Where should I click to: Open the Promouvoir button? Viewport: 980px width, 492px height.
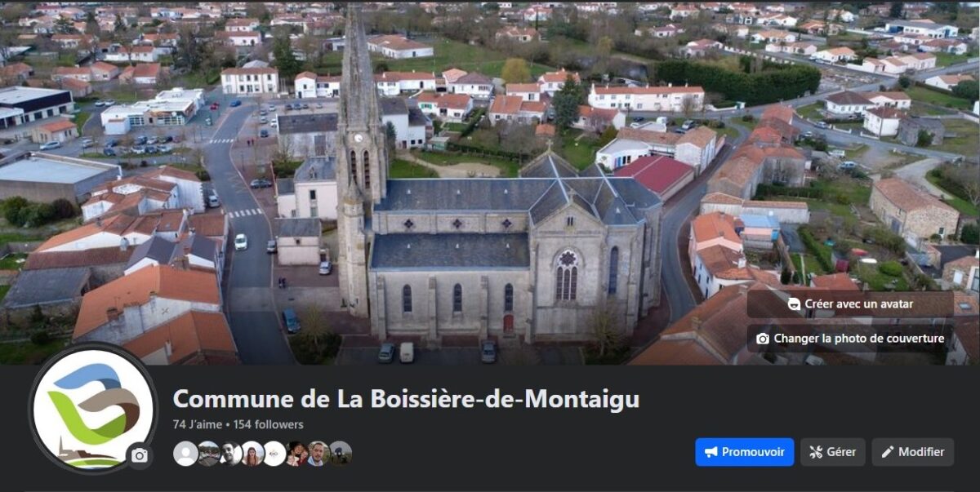pos(745,452)
